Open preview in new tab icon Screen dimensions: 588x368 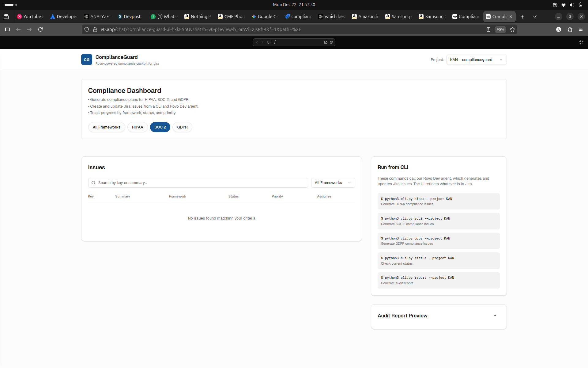pos(326,42)
